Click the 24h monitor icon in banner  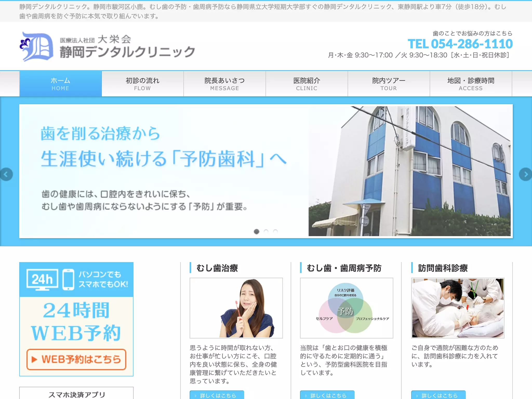point(42,280)
